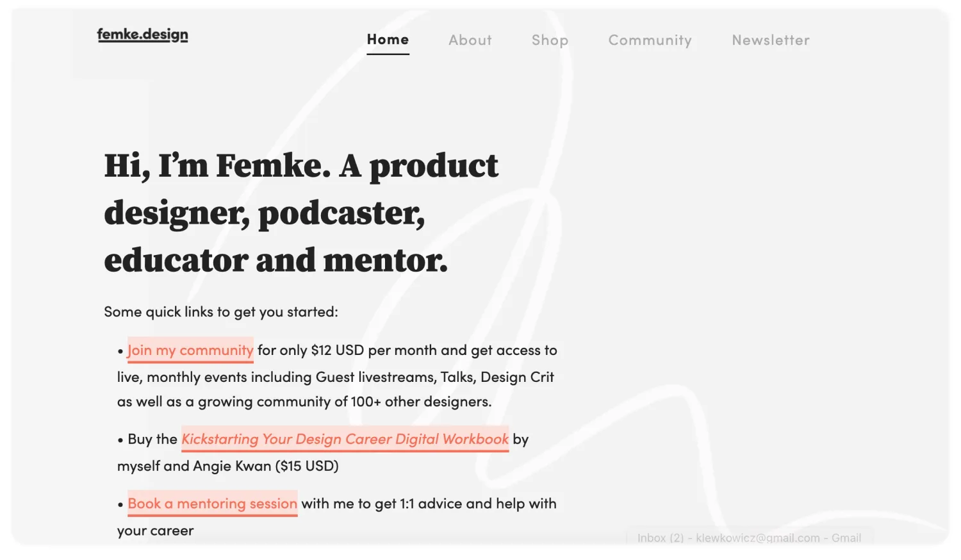Open the Kickstarting Your Design Career Digital Workbook link
This screenshot has height=560, width=961.
click(x=345, y=439)
